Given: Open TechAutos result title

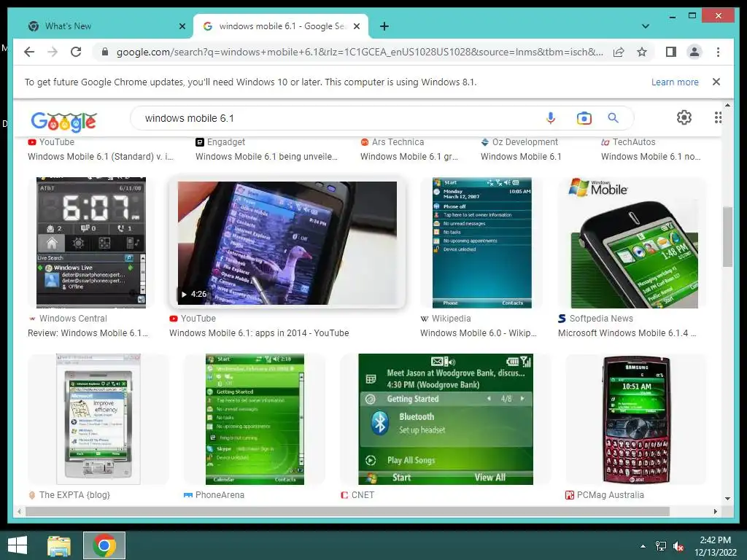Looking at the screenshot, I should click(x=650, y=156).
